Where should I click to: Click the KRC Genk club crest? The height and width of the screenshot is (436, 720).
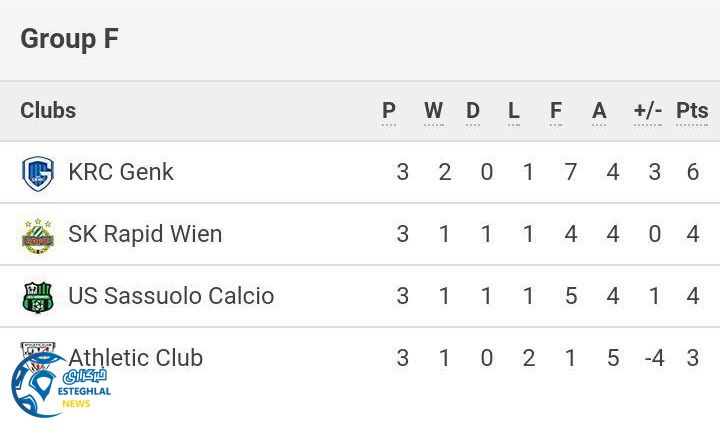(38, 173)
